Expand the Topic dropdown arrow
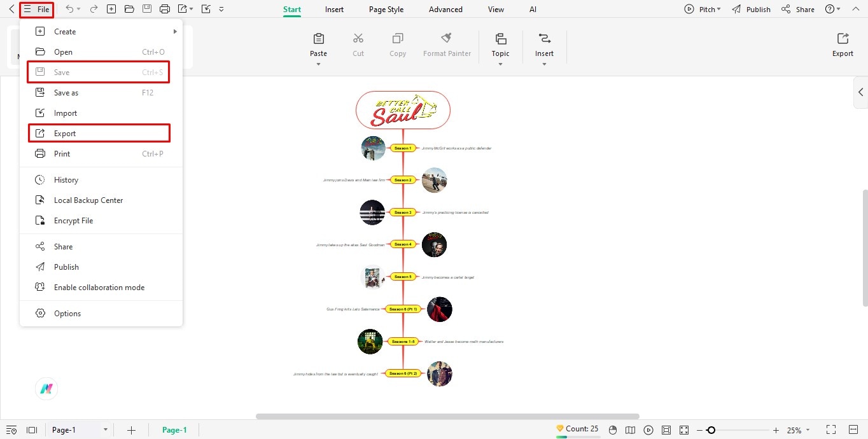 coord(500,64)
